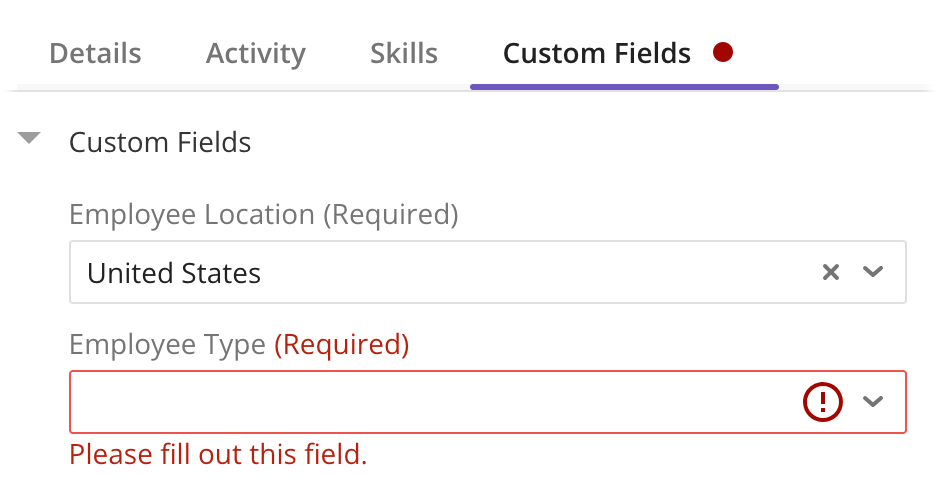Screen dimensions: 941x489
Task: Click the Employee Location field label
Action: tap(190, 214)
